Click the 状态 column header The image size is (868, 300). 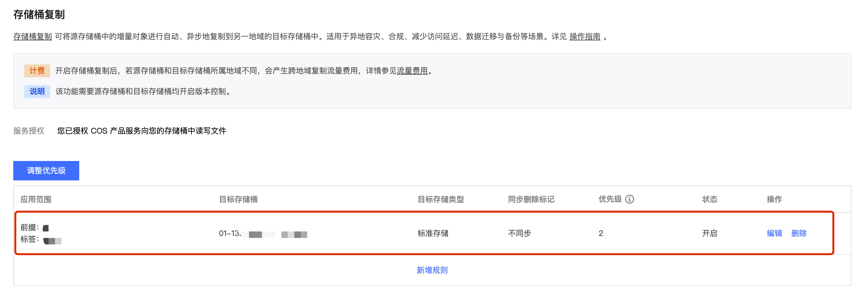click(709, 199)
